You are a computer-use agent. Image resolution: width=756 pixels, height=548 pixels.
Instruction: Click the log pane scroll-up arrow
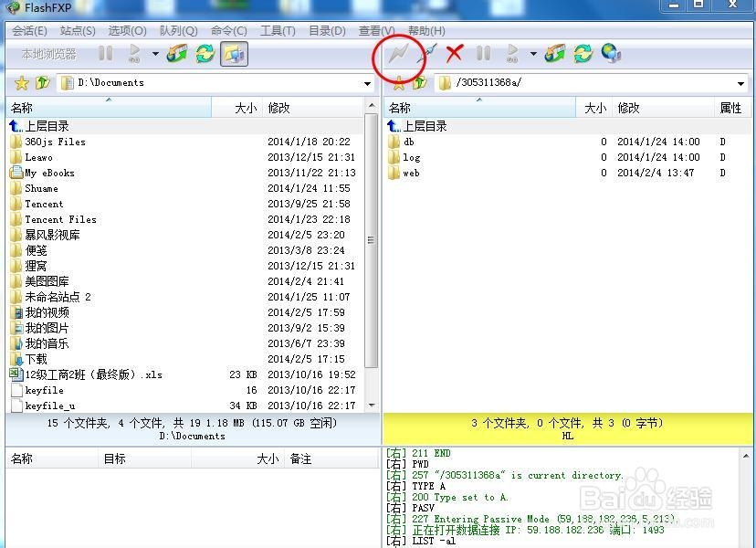(x=746, y=456)
